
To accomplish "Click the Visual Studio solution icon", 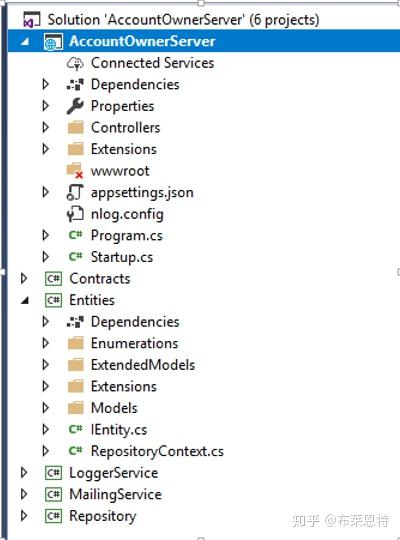I will tap(32, 20).
